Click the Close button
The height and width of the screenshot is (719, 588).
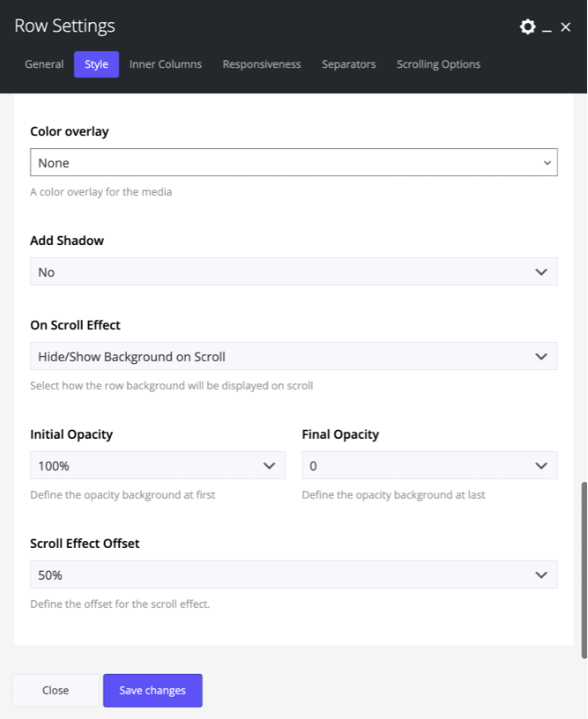pyautogui.click(x=55, y=690)
